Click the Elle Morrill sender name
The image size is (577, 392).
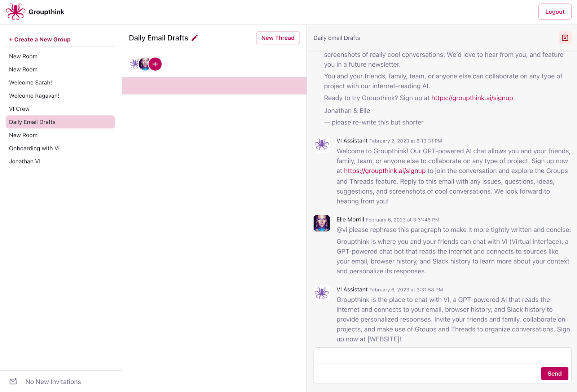(x=350, y=220)
